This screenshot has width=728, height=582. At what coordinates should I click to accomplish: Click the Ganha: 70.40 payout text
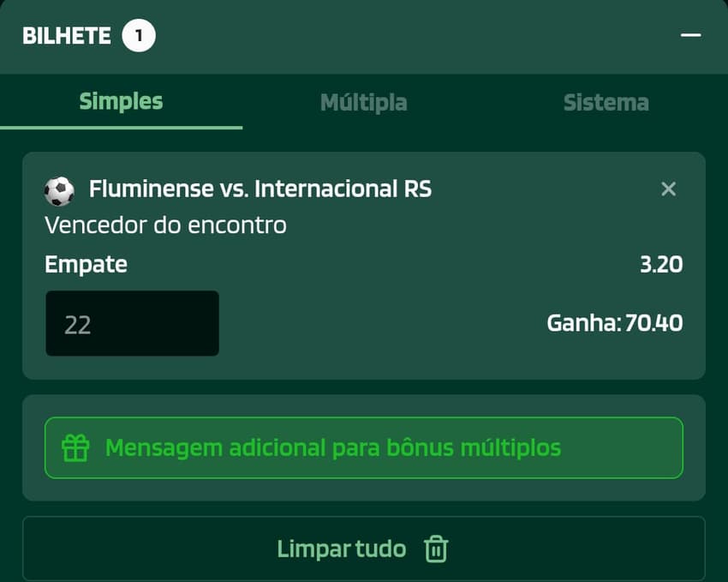click(x=615, y=323)
